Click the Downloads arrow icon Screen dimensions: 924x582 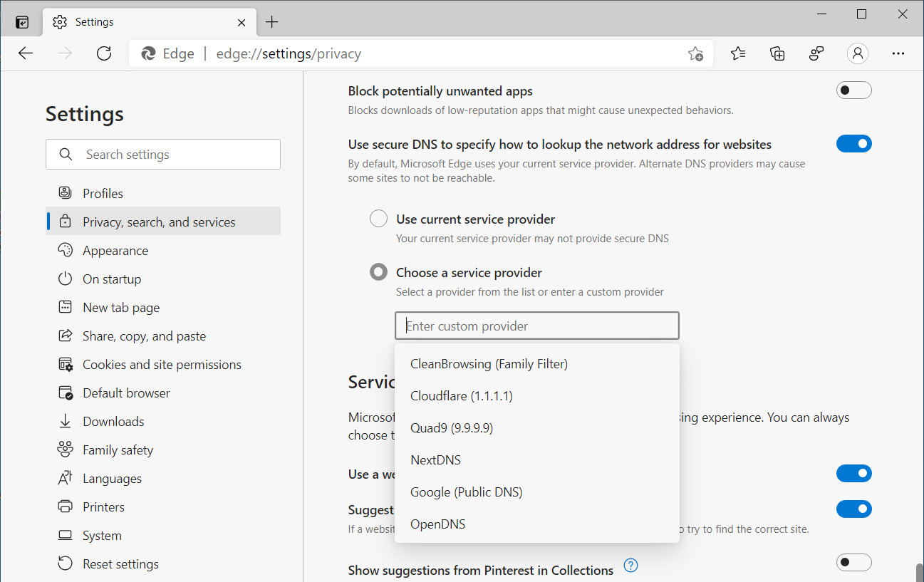click(65, 421)
